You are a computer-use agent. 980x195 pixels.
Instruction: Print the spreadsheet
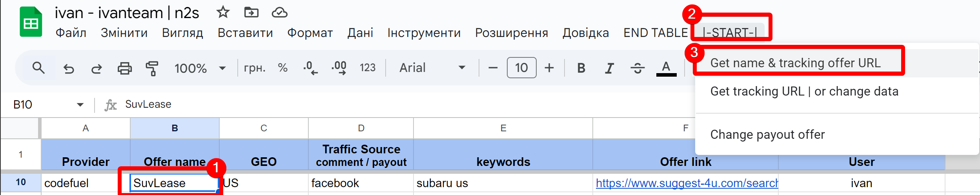point(125,68)
